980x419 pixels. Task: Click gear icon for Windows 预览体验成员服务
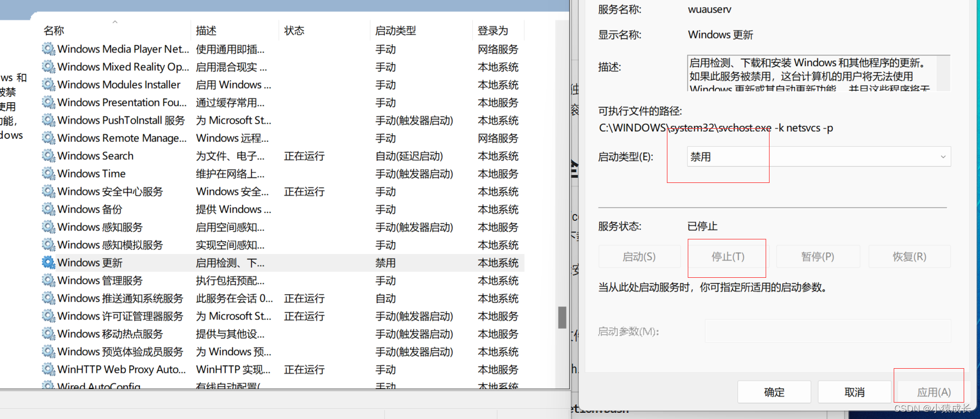(x=49, y=351)
